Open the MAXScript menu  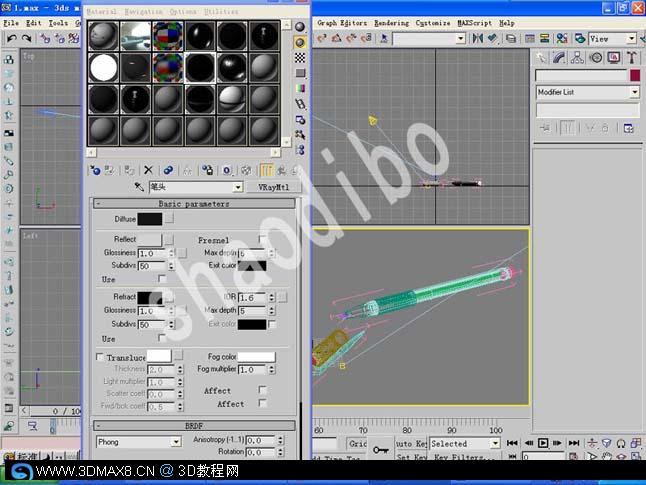click(475, 23)
